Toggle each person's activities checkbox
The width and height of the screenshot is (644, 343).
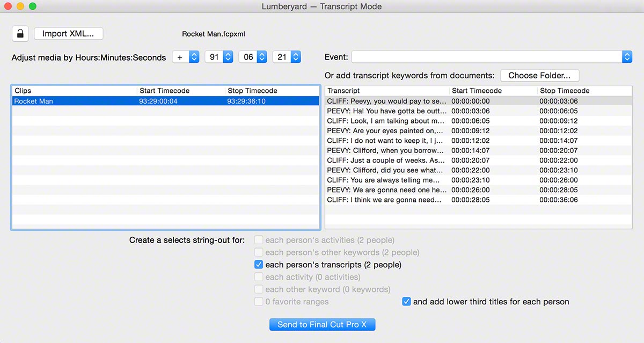click(259, 240)
